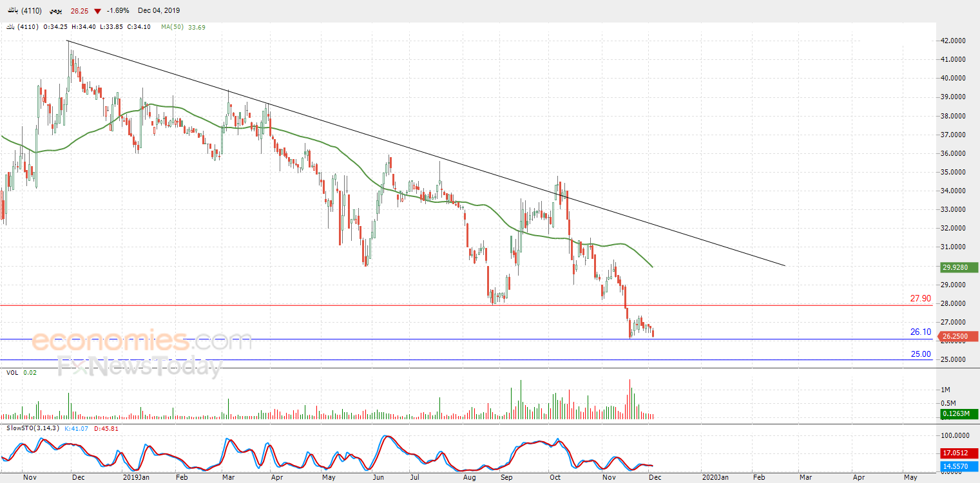The width and height of the screenshot is (980, 483).
Task: Click the blue 14.5570 stochastic tag
Action: (959, 466)
